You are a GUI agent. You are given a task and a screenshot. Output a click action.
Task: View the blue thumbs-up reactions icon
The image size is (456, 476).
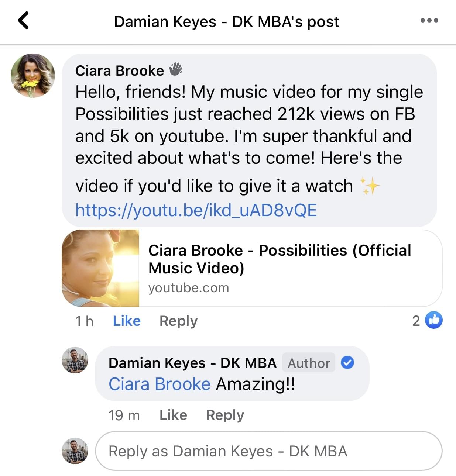coord(433,320)
